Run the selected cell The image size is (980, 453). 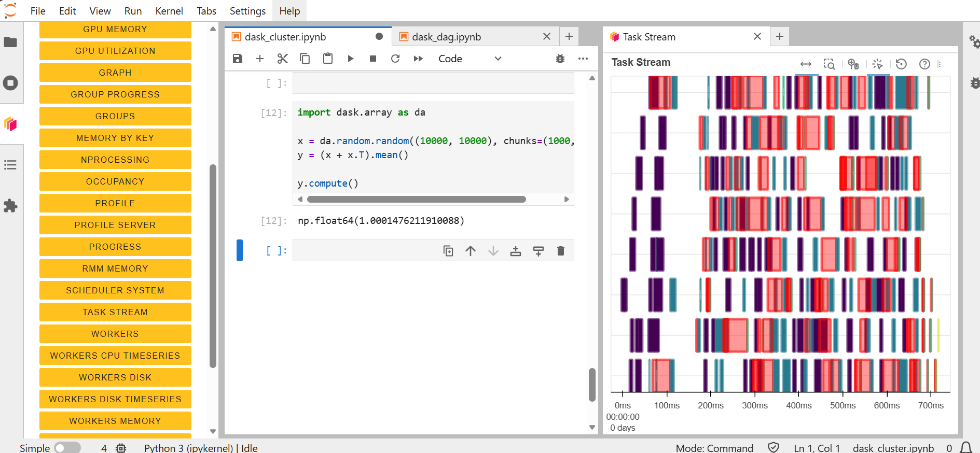[351, 59]
